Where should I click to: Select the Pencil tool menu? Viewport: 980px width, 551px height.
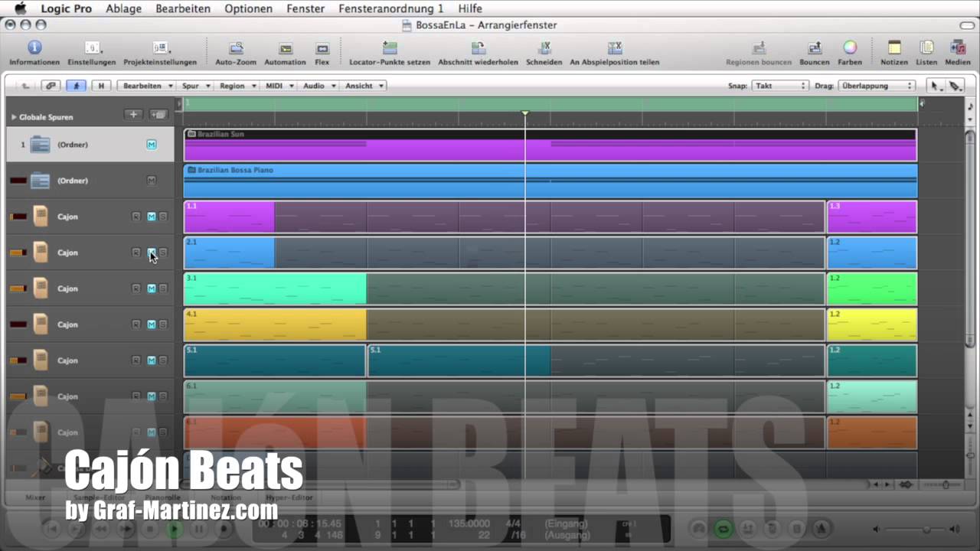[x=955, y=86]
